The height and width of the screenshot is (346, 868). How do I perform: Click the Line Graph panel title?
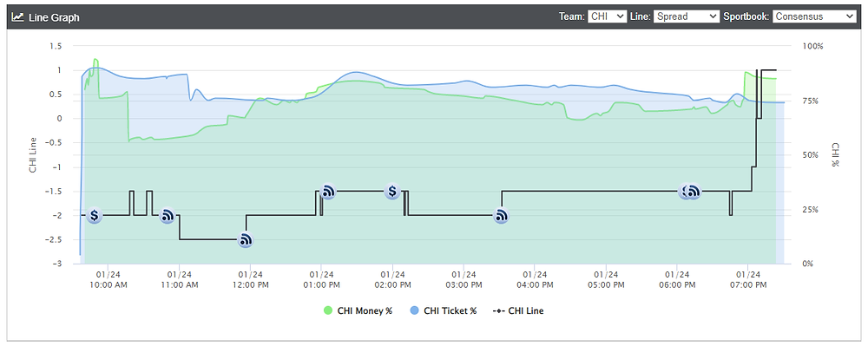[54, 17]
